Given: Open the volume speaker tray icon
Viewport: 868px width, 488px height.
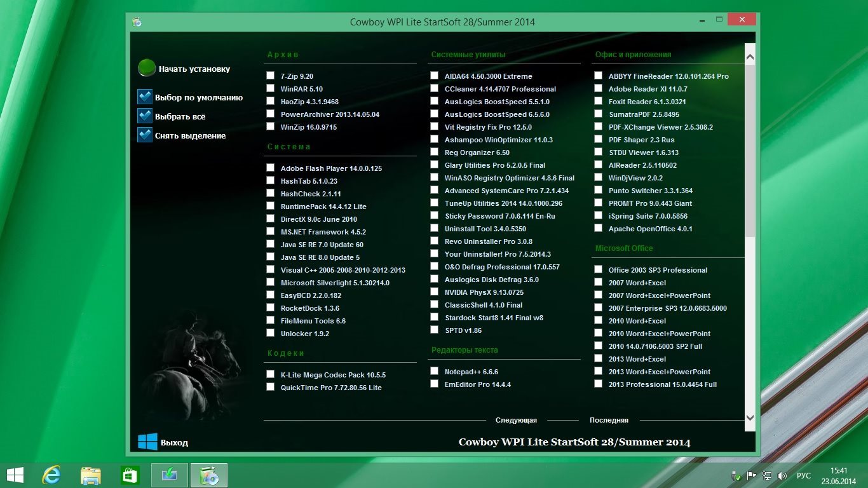Looking at the screenshot, I should [x=782, y=475].
